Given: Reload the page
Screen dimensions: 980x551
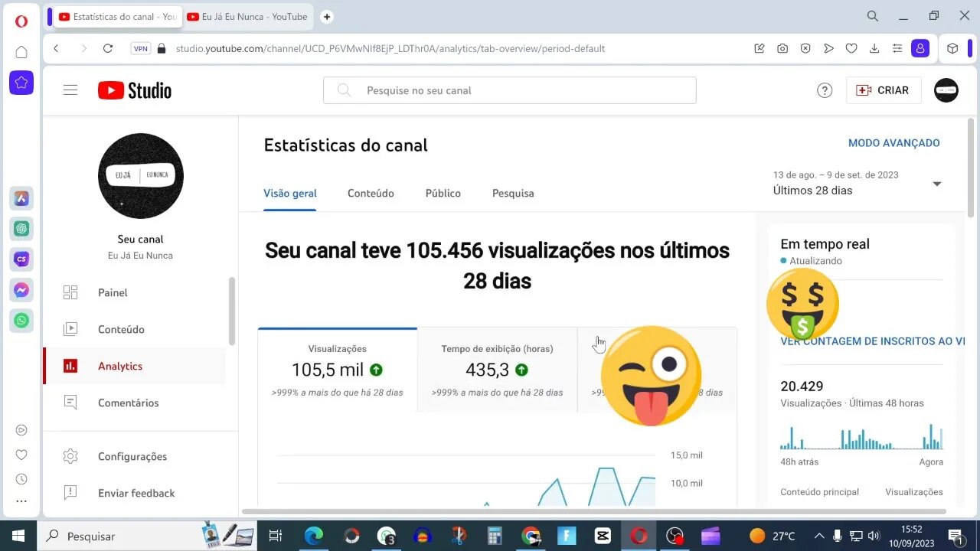Looking at the screenshot, I should tap(108, 48).
